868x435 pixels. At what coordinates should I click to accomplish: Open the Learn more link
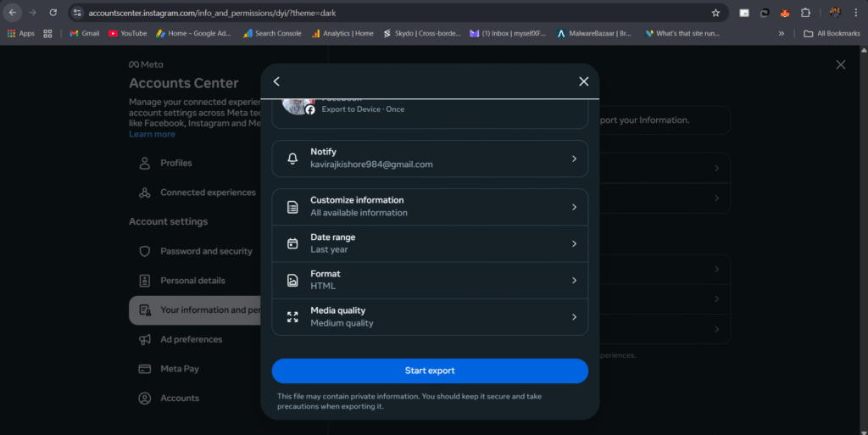152,134
